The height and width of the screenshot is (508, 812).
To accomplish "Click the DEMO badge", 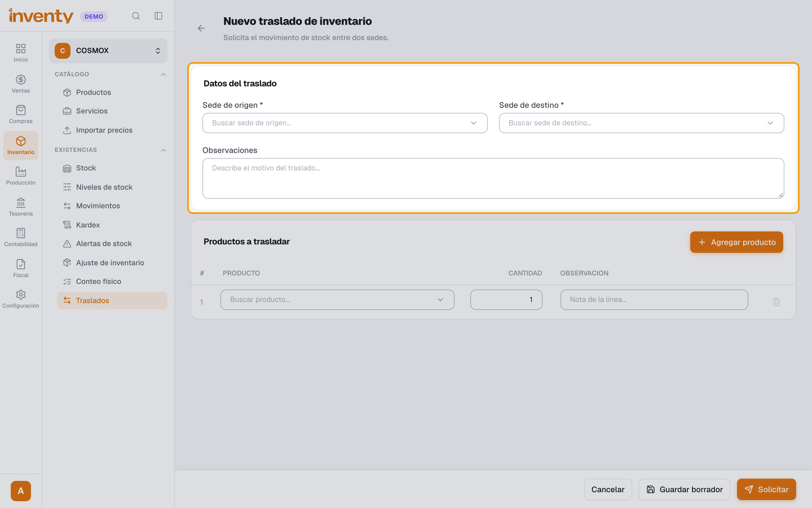I will (94, 16).
